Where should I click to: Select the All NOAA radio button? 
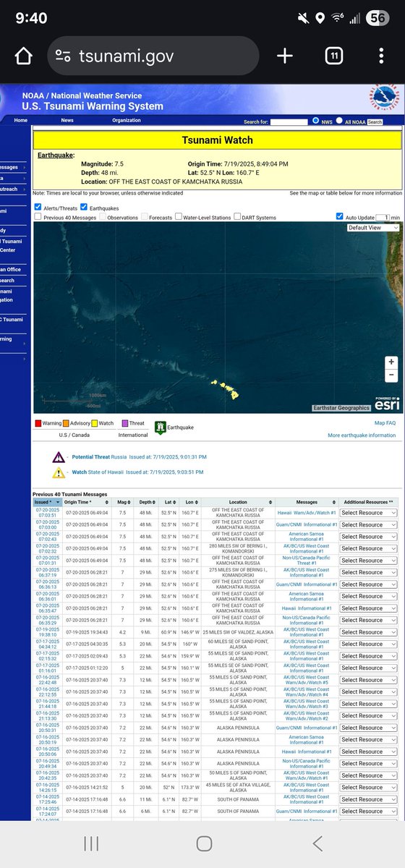[341, 121]
